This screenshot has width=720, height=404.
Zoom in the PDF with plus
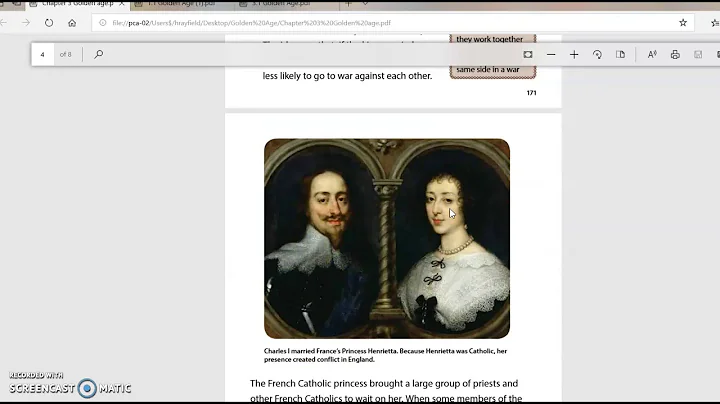(x=574, y=55)
